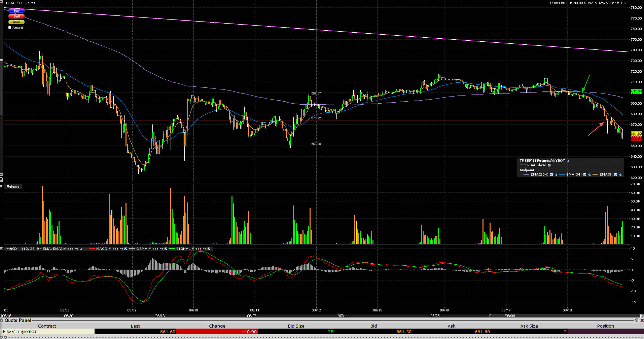Toggle the MACD Midpoint checkbox

[126, 249]
